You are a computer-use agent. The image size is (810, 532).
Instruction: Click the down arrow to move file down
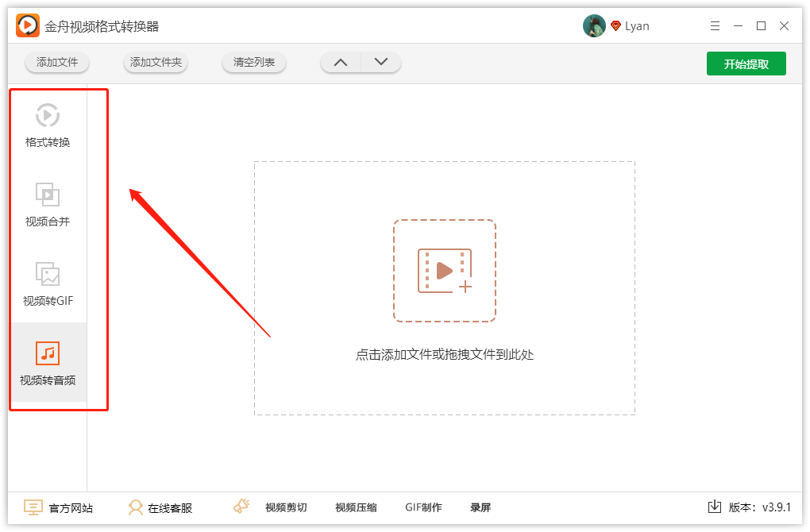tap(380, 61)
